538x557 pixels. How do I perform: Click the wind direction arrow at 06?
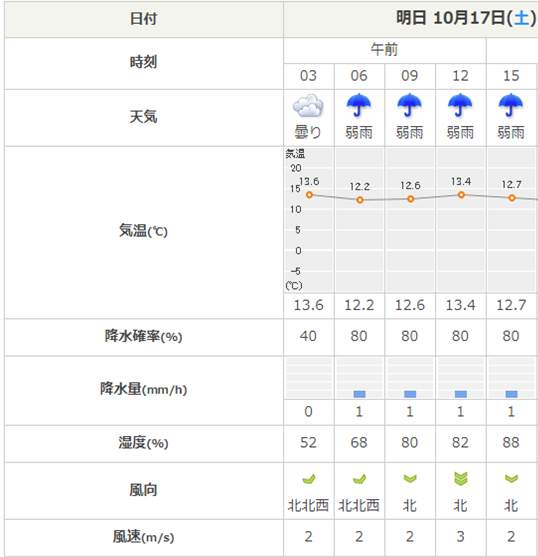click(x=359, y=479)
